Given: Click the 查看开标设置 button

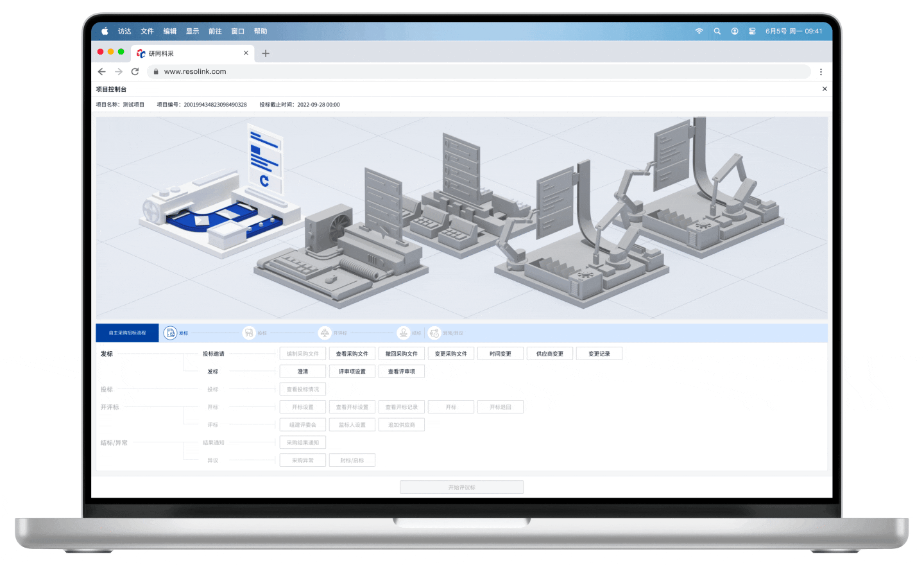Looking at the screenshot, I should click(352, 407).
